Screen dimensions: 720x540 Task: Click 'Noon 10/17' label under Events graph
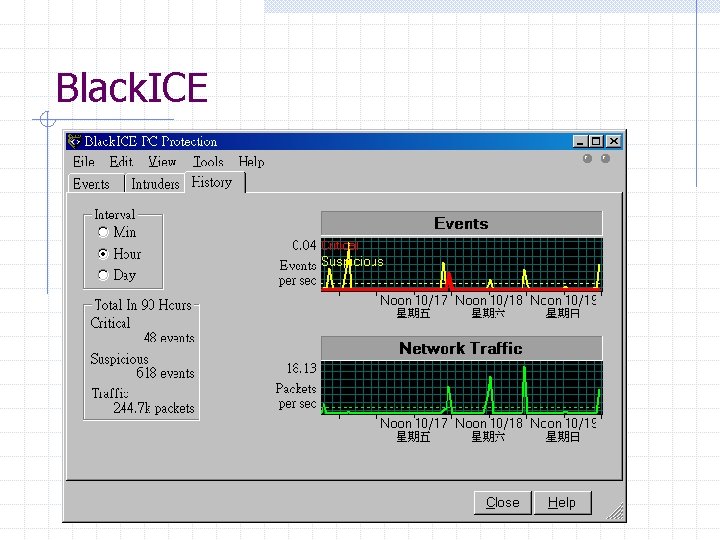tap(414, 300)
